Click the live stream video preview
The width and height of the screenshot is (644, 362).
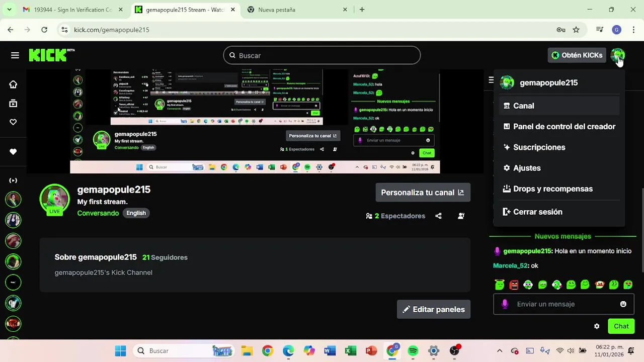(x=255, y=121)
